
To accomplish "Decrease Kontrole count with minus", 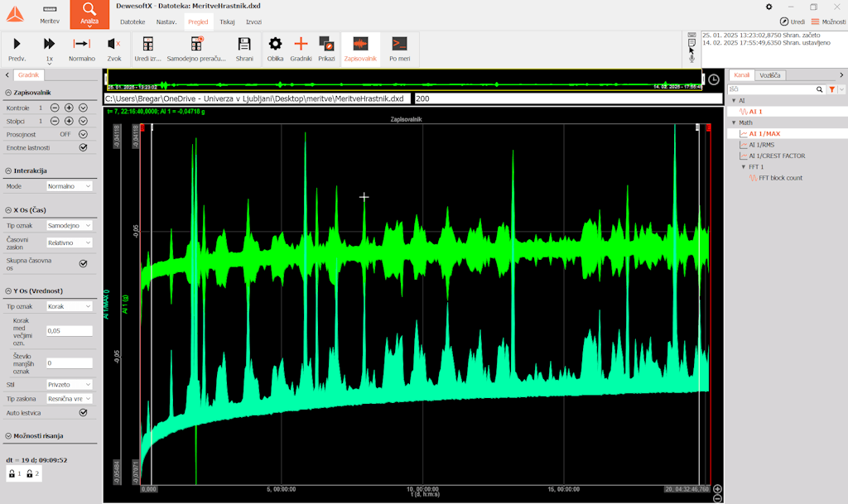I will pyautogui.click(x=55, y=108).
